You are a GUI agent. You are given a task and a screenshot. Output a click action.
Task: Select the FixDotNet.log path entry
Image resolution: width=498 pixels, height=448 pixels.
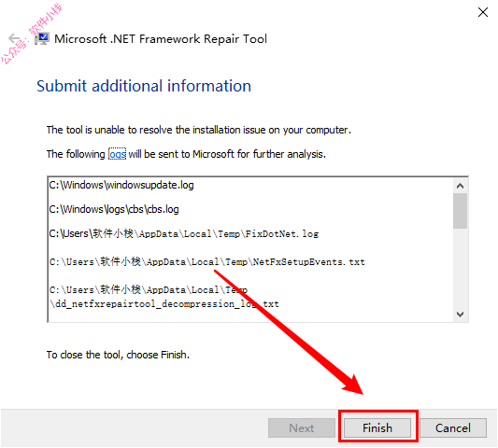pyautogui.click(x=183, y=234)
